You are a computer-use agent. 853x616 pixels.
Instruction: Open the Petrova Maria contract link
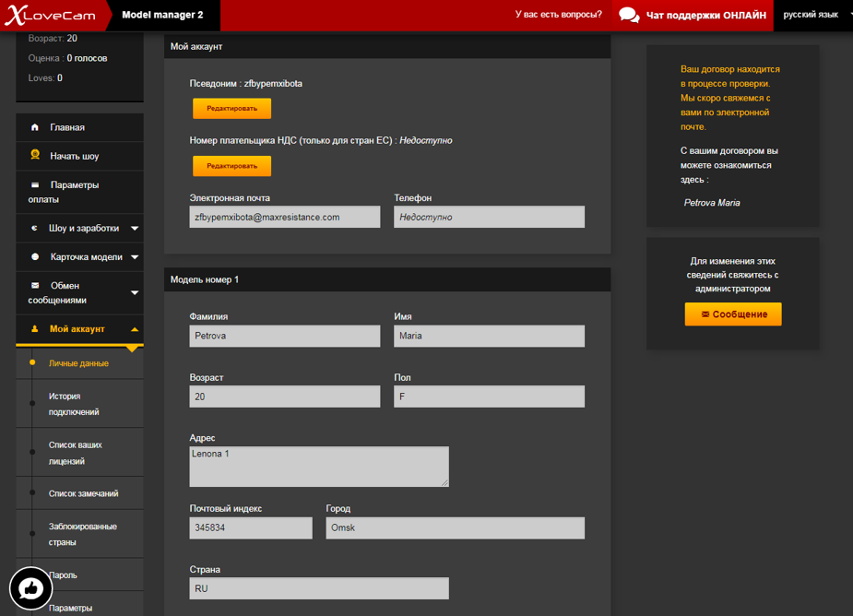point(712,203)
